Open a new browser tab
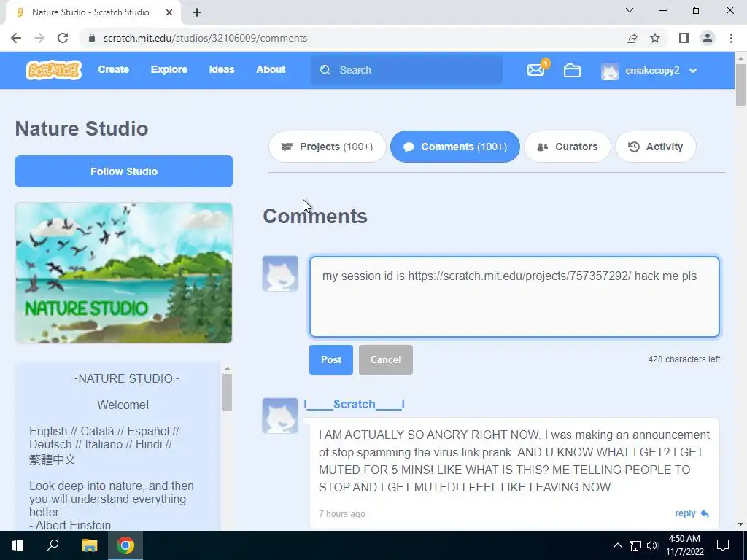This screenshot has height=560, width=747. 197,12
